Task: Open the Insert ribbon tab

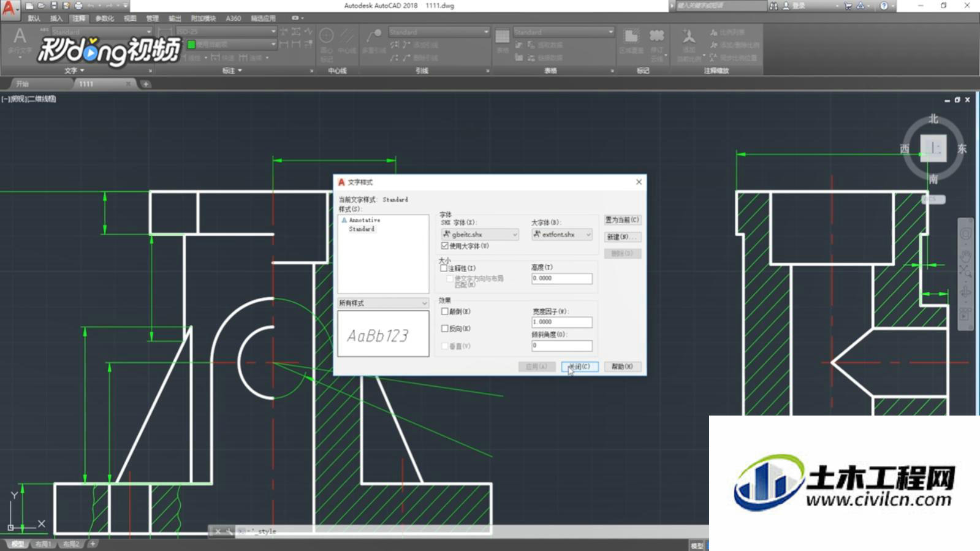Action: 56,18
